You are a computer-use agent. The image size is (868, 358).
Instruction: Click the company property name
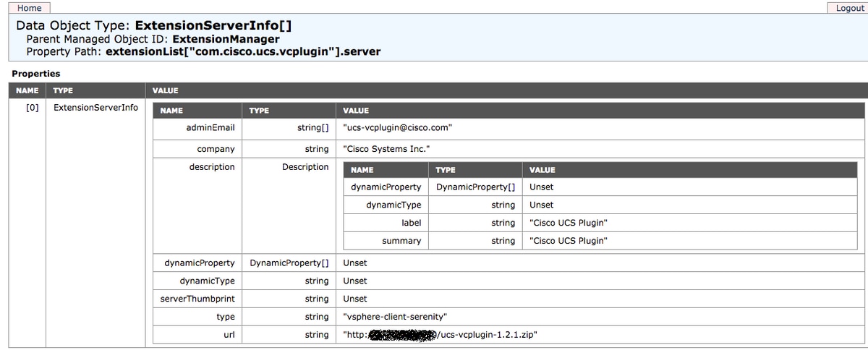coord(216,149)
